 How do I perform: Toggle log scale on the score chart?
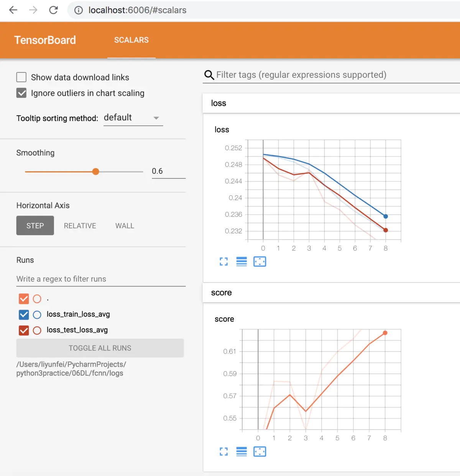tap(242, 451)
